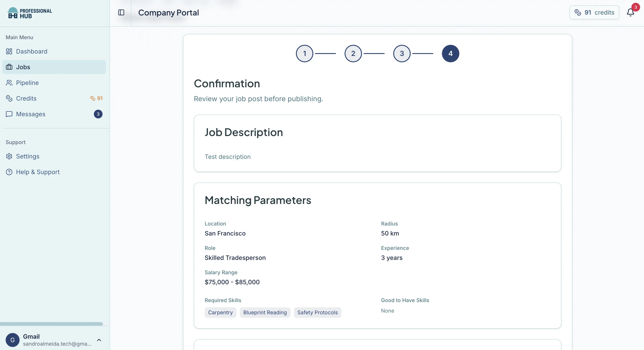
Task: Open the Credits menu item
Action: click(26, 98)
